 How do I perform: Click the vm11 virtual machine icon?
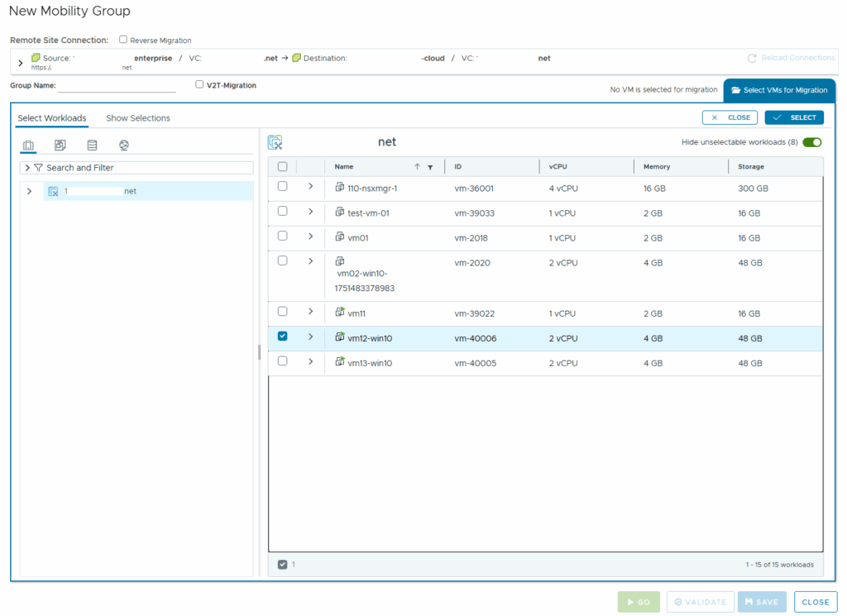coord(339,313)
